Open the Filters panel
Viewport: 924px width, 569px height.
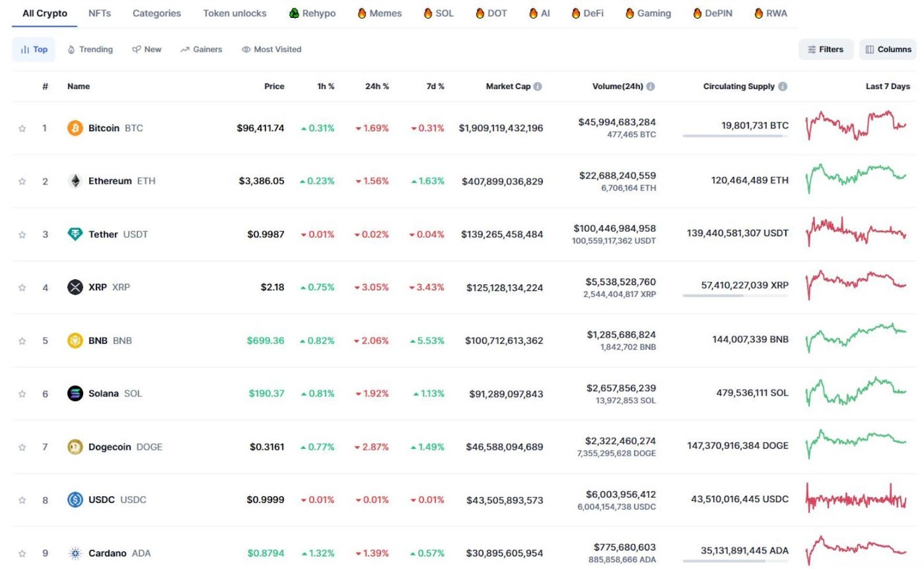[826, 49]
